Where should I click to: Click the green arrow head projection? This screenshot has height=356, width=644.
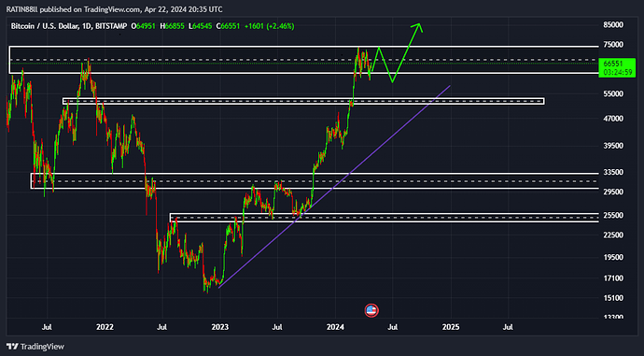[418, 27]
